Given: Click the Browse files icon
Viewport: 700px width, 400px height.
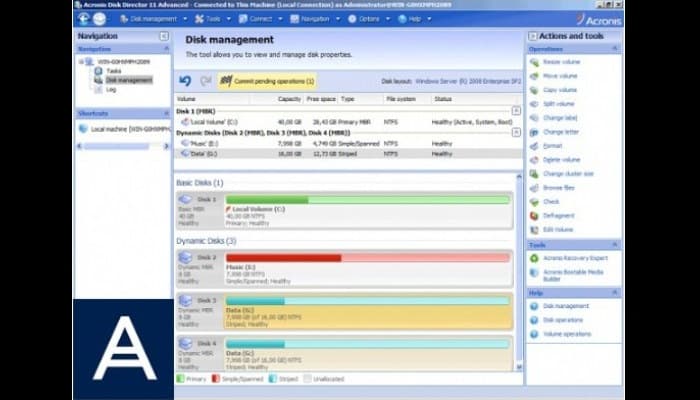Looking at the screenshot, I should click(x=534, y=188).
